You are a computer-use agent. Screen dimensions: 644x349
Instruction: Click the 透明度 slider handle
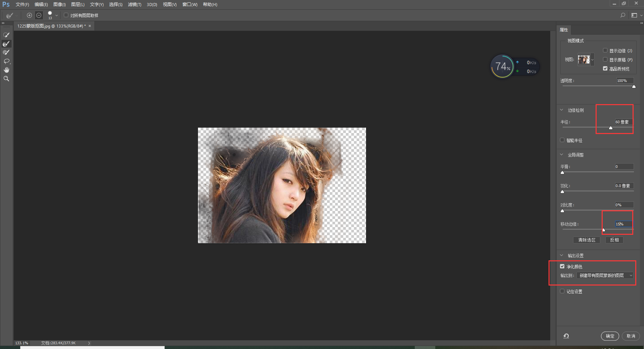click(x=634, y=87)
